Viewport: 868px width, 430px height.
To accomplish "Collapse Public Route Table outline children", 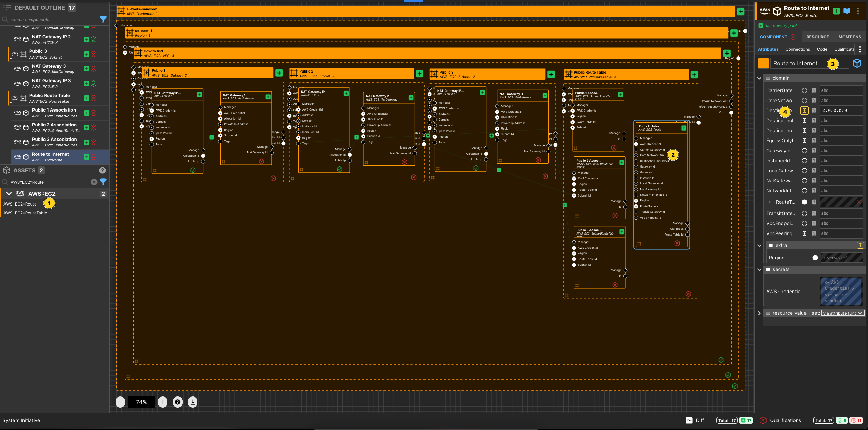I will coord(11,102).
